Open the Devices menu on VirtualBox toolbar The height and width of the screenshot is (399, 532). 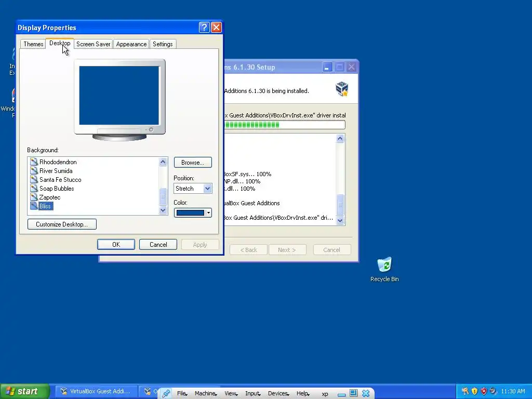[x=278, y=393]
